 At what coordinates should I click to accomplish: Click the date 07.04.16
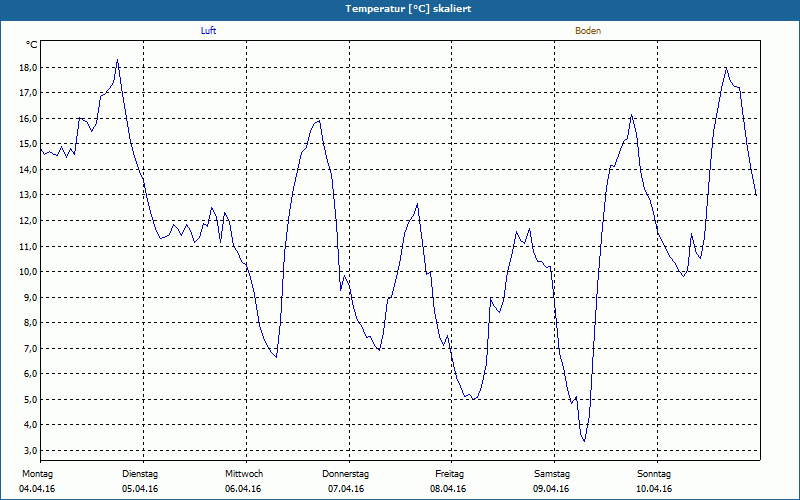pos(346,489)
